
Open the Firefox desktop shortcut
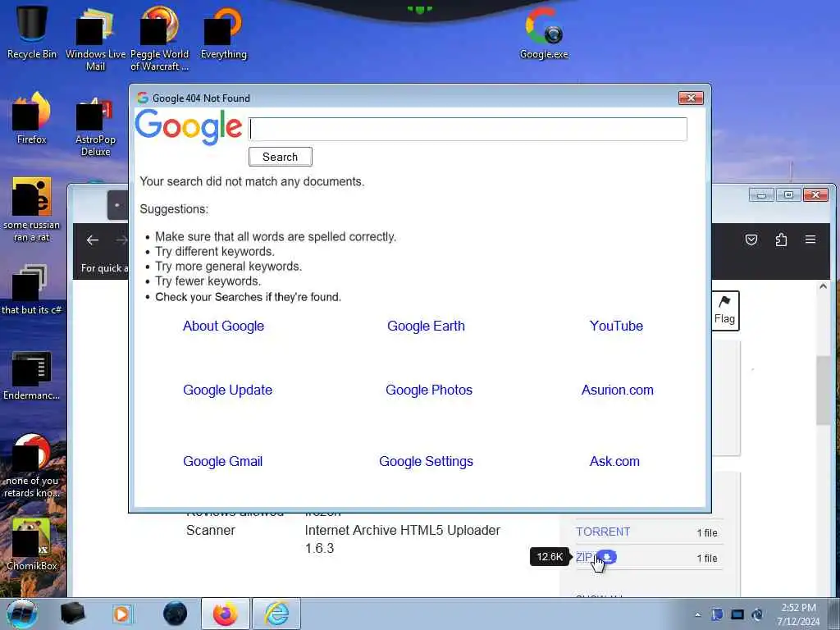point(32,118)
